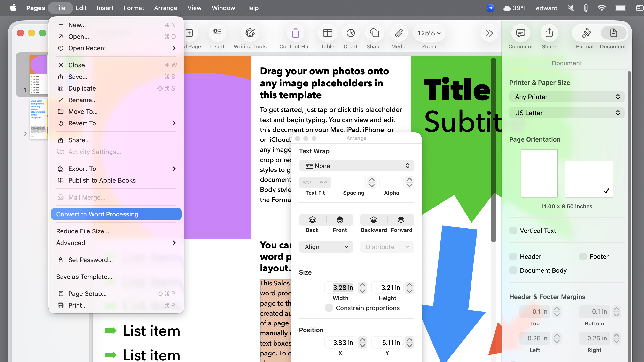Viewport: 644px width, 362px height.
Task: Open the Content Hub toolbar icon
Action: pos(295,33)
